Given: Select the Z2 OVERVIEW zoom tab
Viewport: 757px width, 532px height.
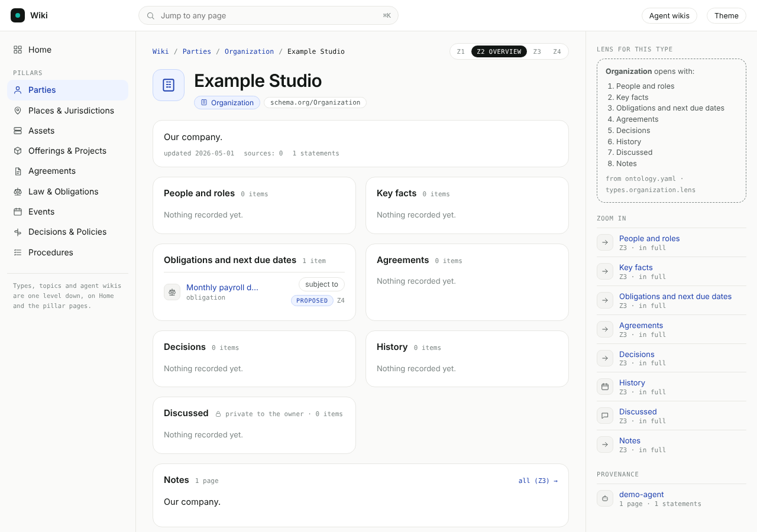Looking at the screenshot, I should click(x=499, y=51).
